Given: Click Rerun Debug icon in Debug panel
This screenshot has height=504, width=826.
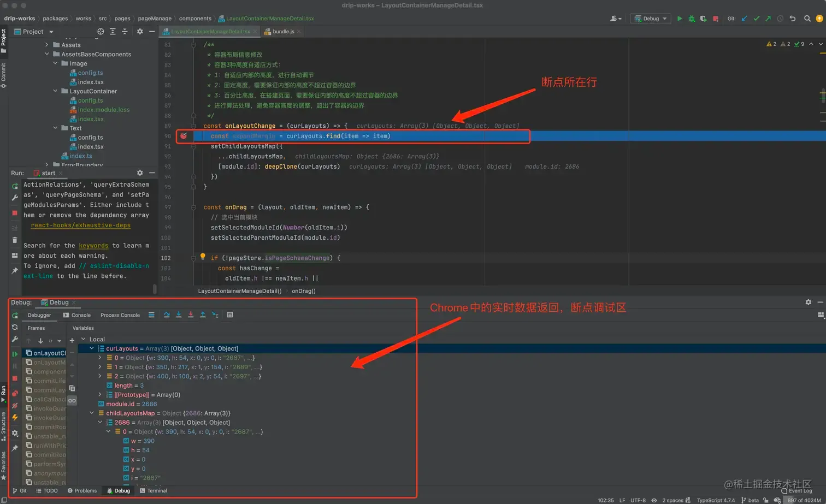Looking at the screenshot, I should click(15, 316).
